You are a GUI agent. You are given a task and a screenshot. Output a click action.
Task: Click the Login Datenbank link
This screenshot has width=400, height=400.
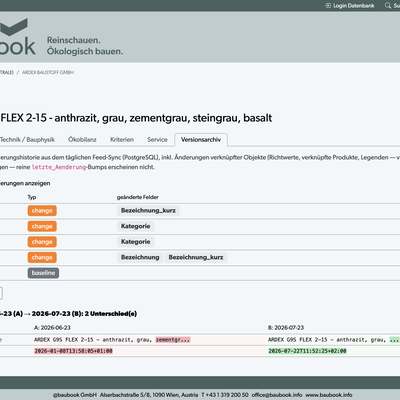click(353, 5)
